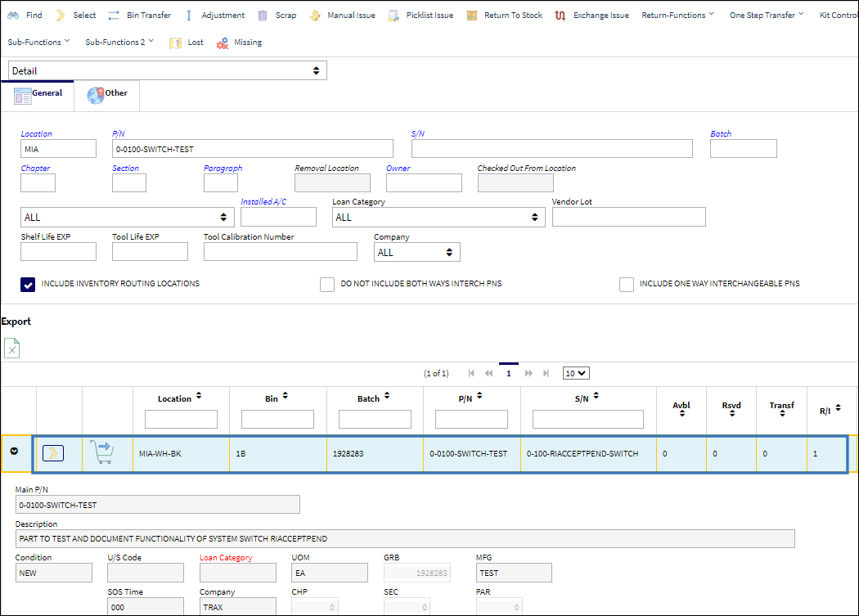Sort table by Transf column
859x616 pixels.
click(x=782, y=414)
